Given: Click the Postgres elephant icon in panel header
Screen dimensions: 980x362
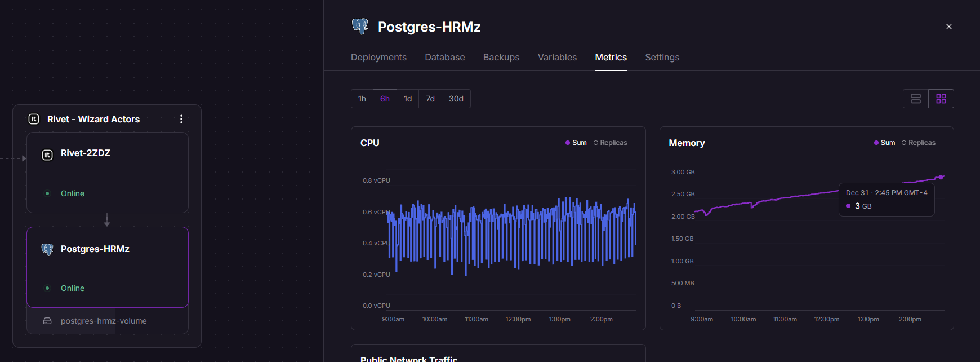Looking at the screenshot, I should (360, 27).
